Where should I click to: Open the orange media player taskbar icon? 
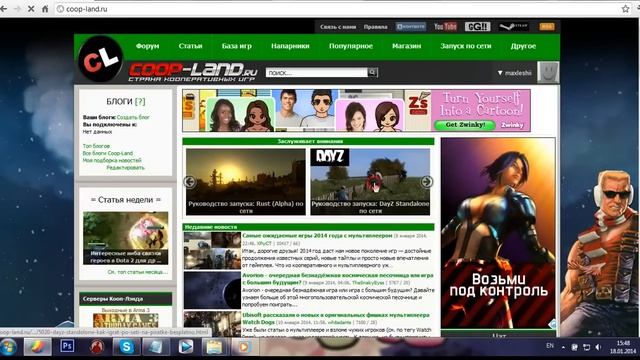[x=244, y=347]
